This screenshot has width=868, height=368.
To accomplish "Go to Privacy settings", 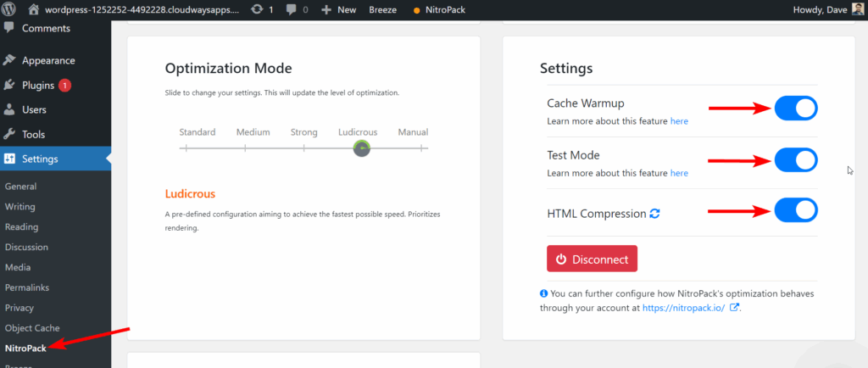I will (x=19, y=308).
